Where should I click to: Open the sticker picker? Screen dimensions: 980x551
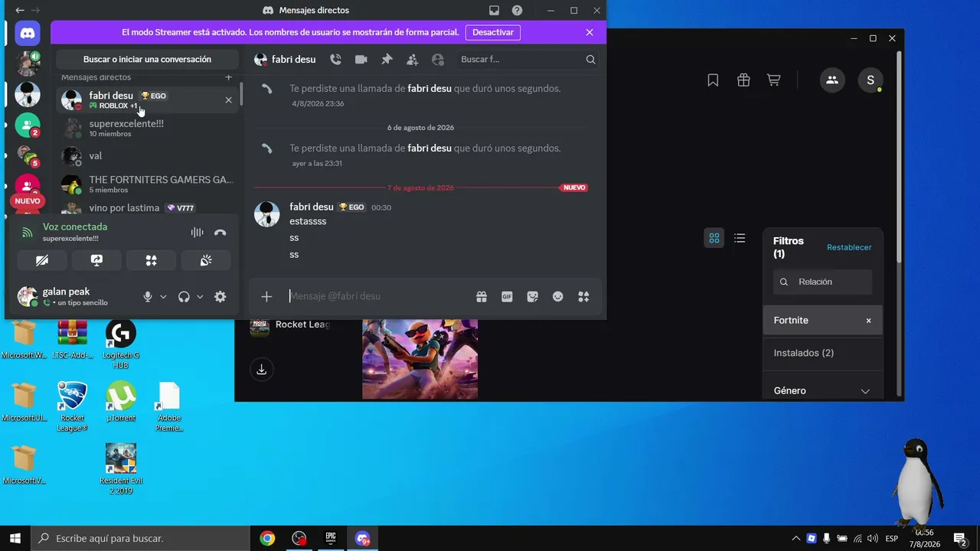tap(532, 297)
